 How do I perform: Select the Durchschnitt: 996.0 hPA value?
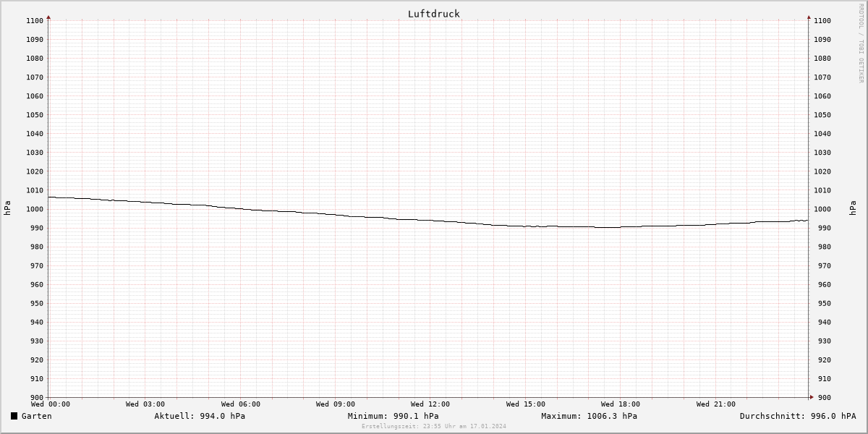(x=798, y=416)
